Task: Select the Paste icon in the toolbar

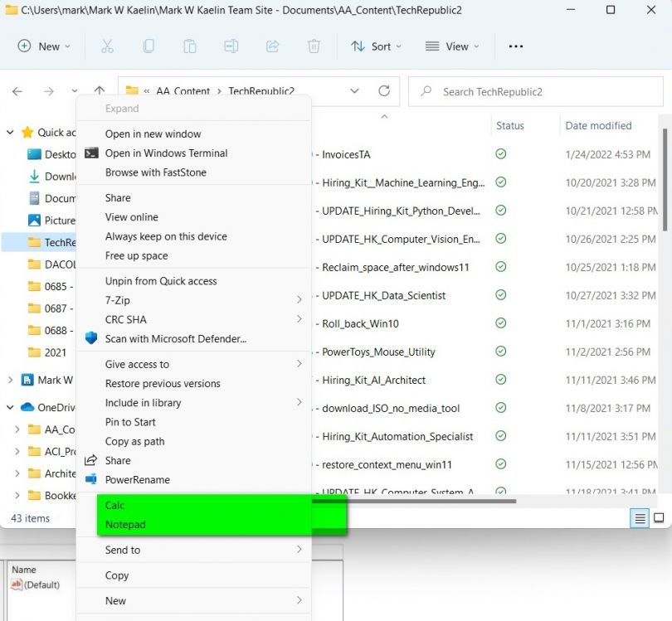Action: (189, 46)
